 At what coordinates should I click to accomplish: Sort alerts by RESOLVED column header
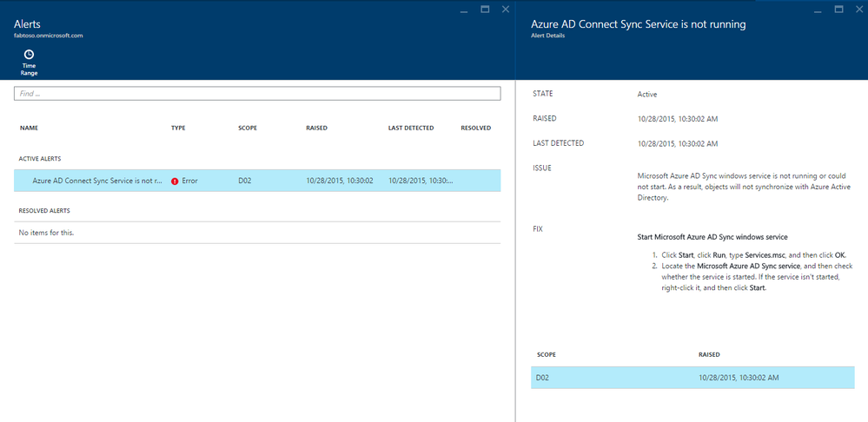click(475, 128)
